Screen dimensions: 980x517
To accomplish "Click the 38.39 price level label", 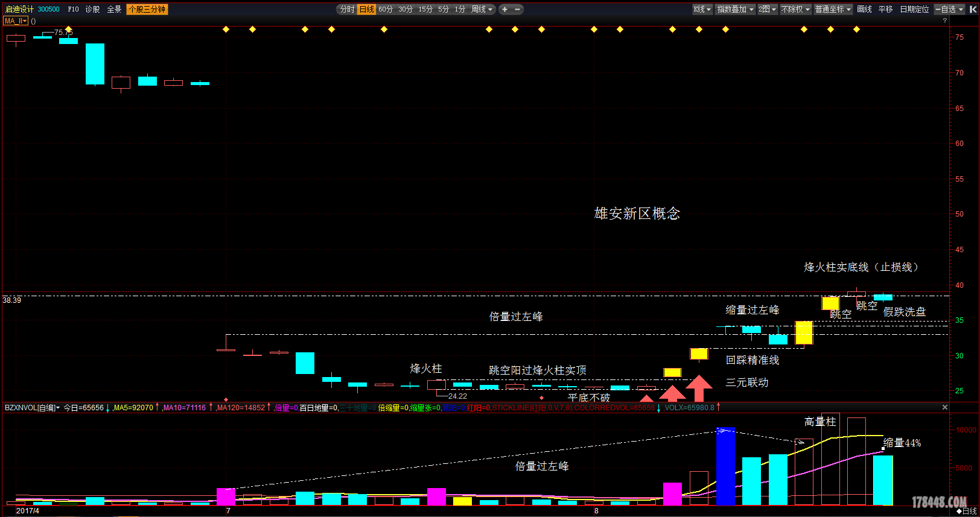I will coord(12,300).
